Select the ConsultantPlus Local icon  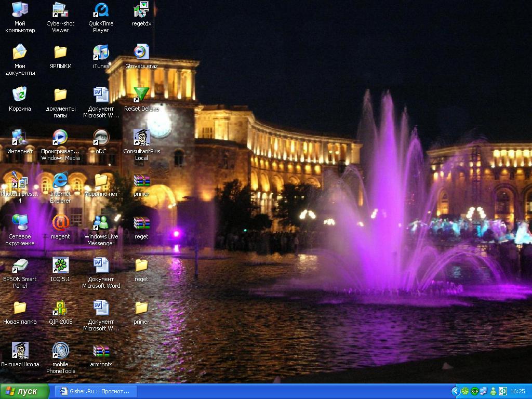[141, 138]
